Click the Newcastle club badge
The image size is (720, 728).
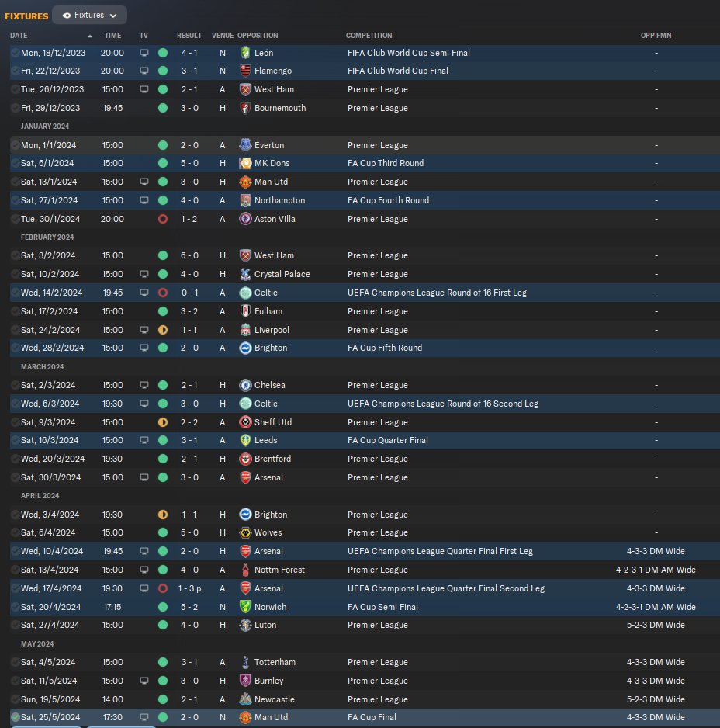[245, 699]
